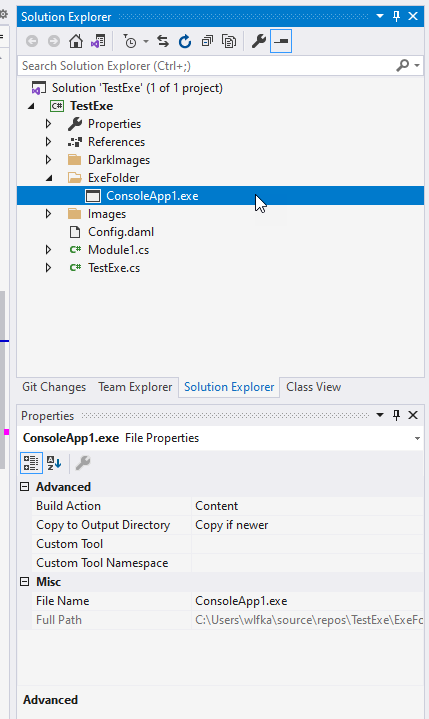
Task: Open the Pending Changes Filter clock icon
Action: pyautogui.click(x=130, y=42)
